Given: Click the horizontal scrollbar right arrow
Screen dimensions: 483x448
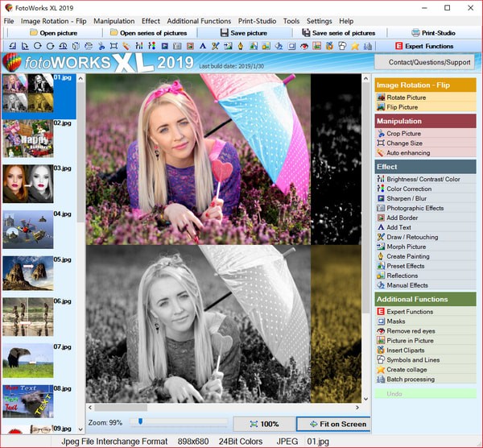Looking at the screenshot, I should pyautogui.click(x=364, y=408).
